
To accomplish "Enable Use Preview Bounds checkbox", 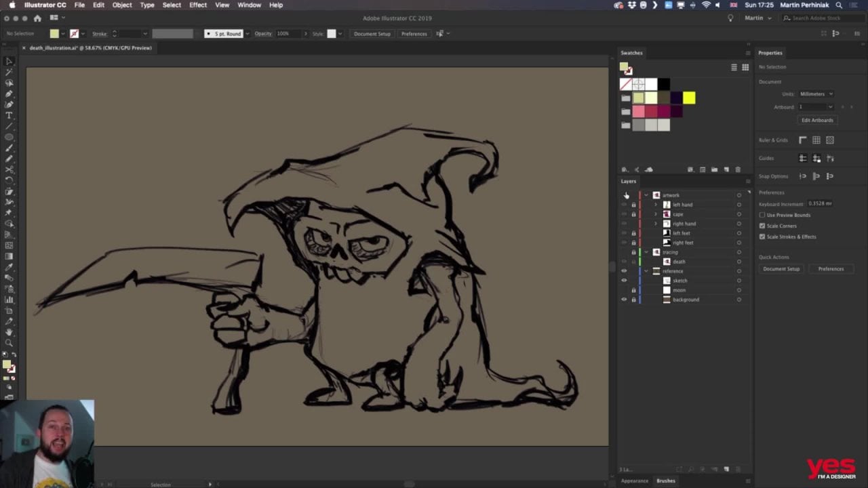I will pos(762,215).
